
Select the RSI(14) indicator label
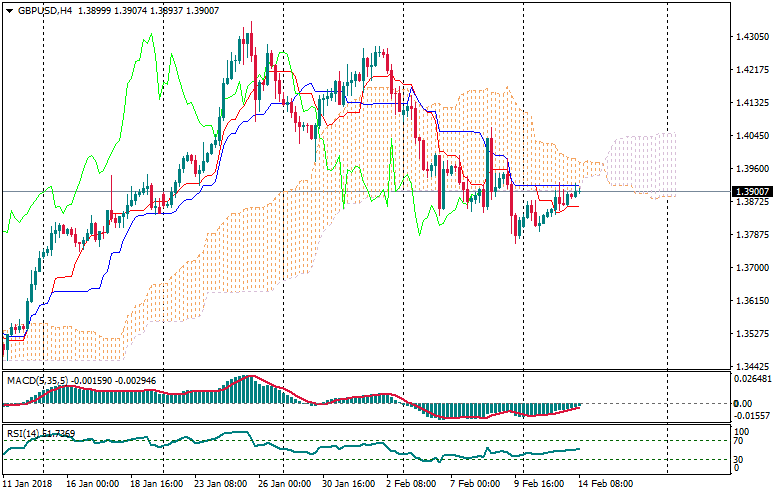point(26,432)
